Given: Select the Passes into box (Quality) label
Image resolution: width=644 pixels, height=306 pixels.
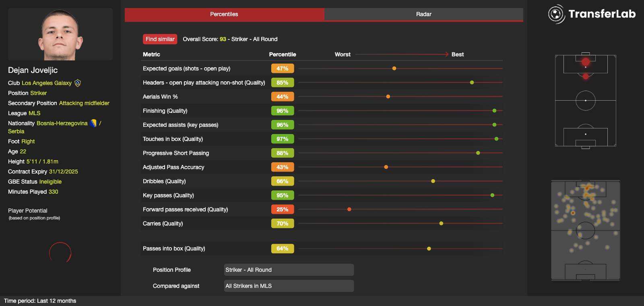Looking at the screenshot, I should [174, 248].
